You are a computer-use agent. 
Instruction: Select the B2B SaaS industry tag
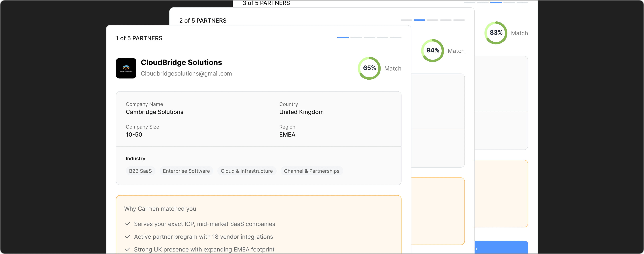(x=140, y=171)
